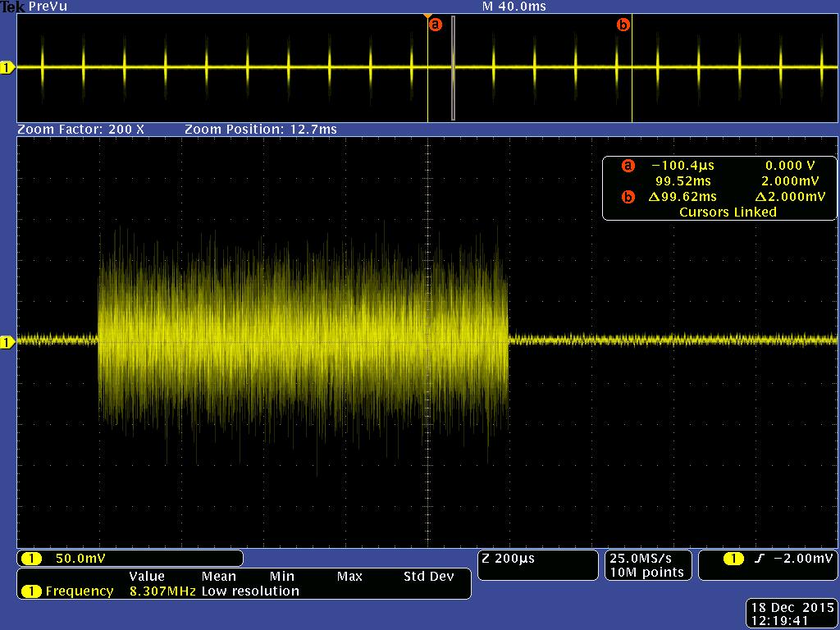This screenshot has width=840, height=630.
Task: Click the '2.000mV' cursor b voltage value
Action: coord(790,181)
